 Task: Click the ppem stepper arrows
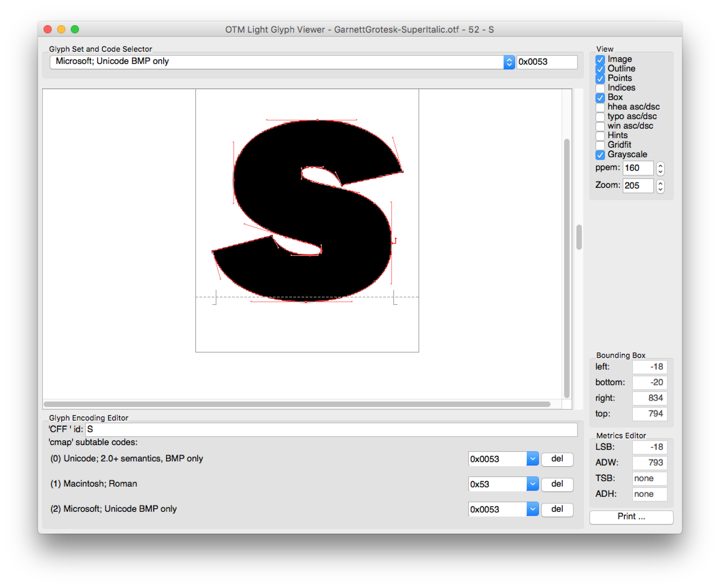[x=660, y=168]
